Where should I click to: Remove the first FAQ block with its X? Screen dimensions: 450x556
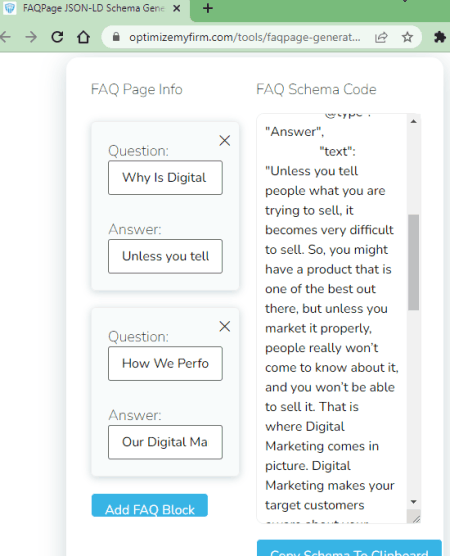pos(224,140)
